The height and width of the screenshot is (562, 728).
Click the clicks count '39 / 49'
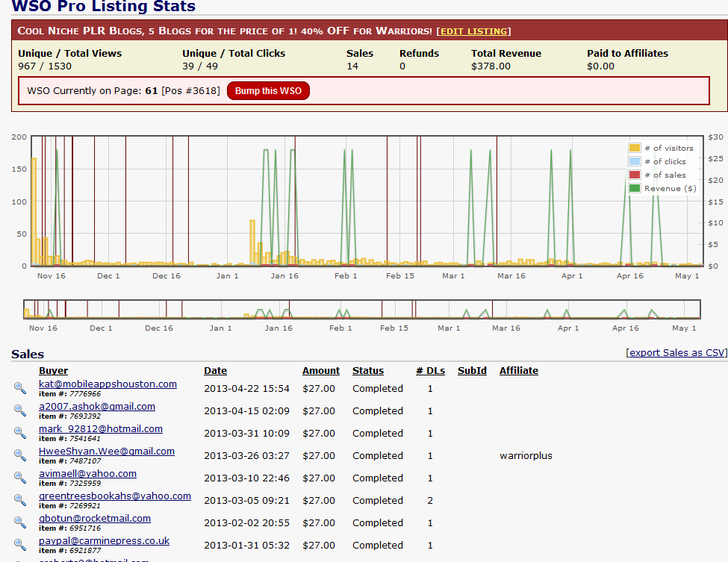coord(200,66)
